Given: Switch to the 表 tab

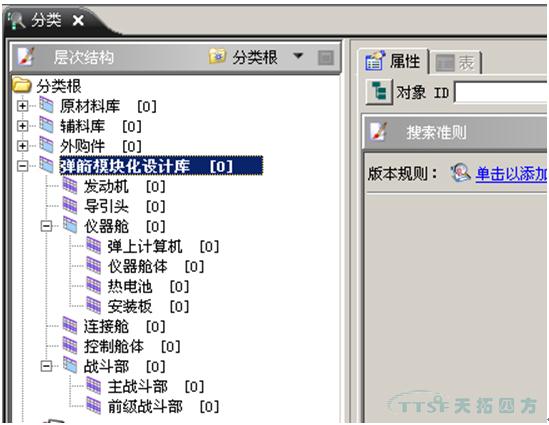Looking at the screenshot, I should coord(455,63).
